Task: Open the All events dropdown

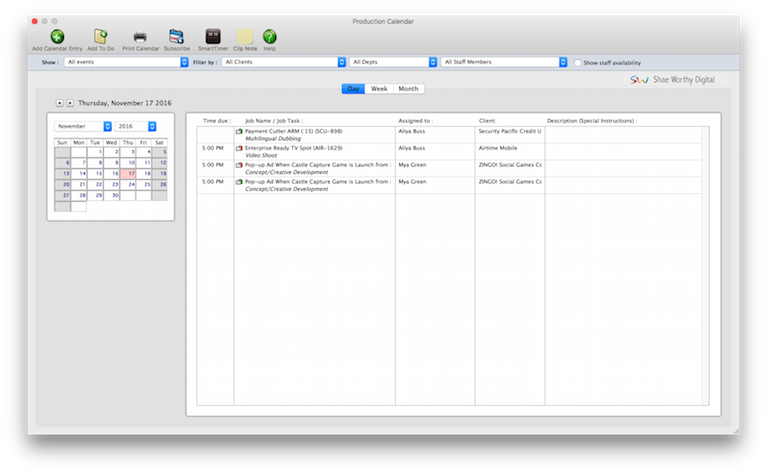Action: 126,62
